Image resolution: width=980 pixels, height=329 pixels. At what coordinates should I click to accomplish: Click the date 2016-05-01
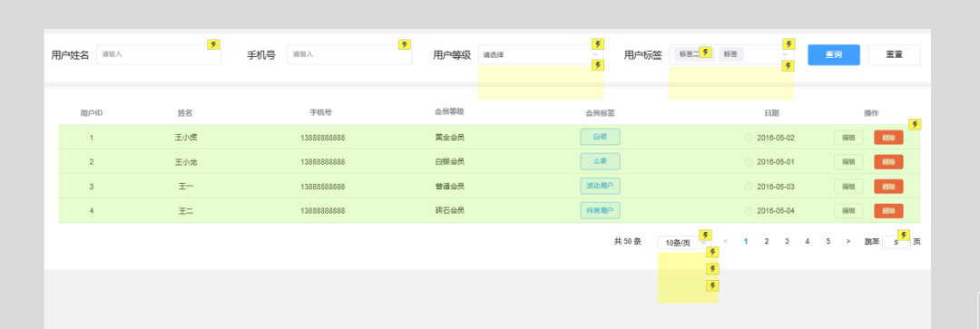776,161
